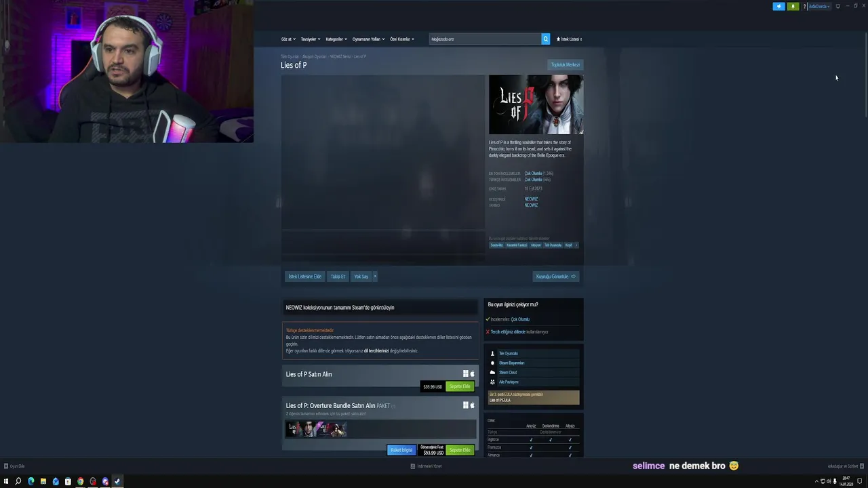Open the Tavsiyeler dropdown menu
This screenshot has height=488, width=868.
(311, 39)
